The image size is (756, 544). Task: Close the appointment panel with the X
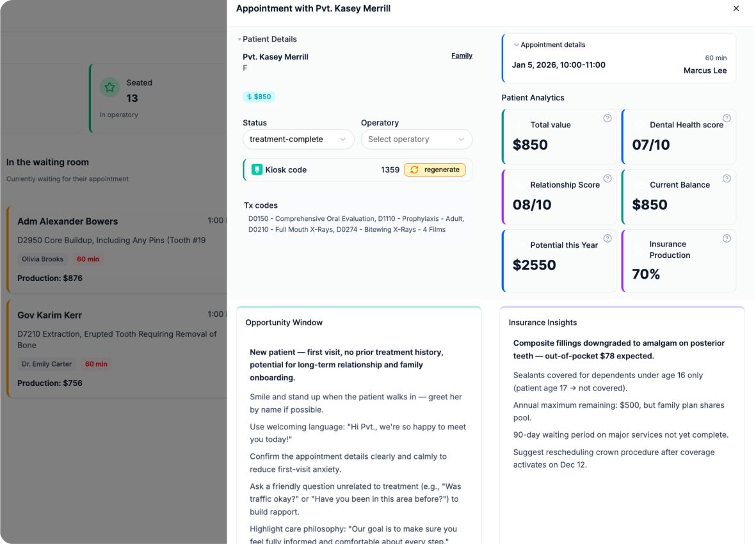click(736, 8)
